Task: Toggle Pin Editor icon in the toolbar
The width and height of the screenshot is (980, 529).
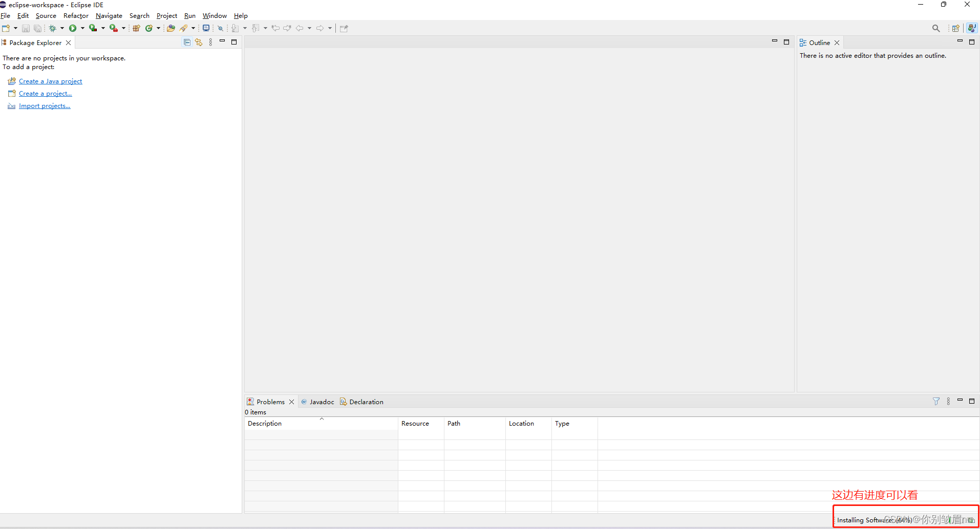Action: pos(344,28)
